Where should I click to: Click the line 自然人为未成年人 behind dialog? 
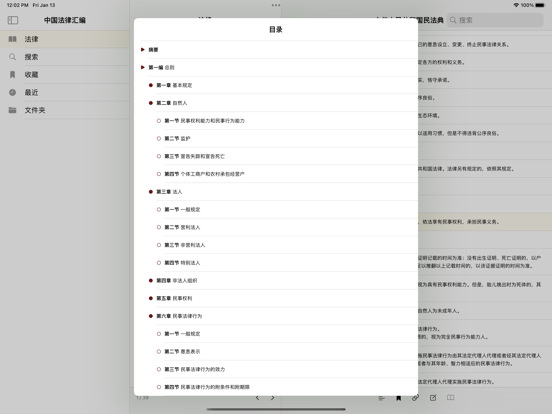(439, 311)
